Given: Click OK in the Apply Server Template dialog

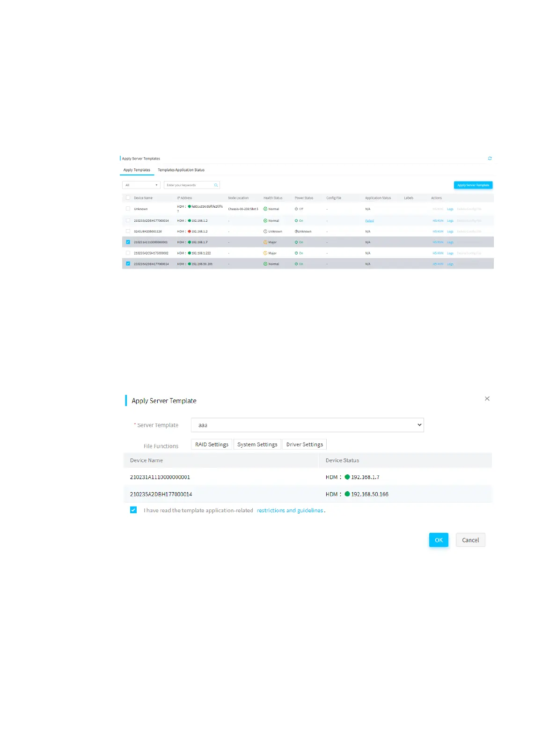Looking at the screenshot, I should (439, 540).
